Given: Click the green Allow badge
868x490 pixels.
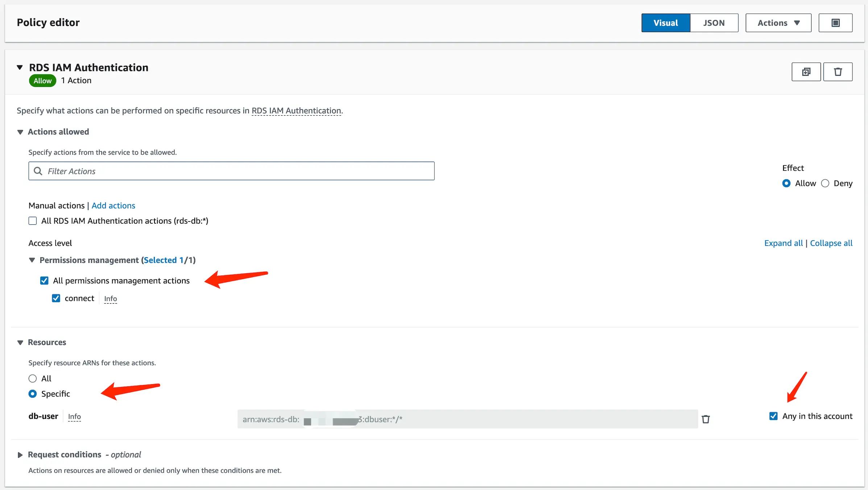Looking at the screenshot, I should [x=42, y=81].
